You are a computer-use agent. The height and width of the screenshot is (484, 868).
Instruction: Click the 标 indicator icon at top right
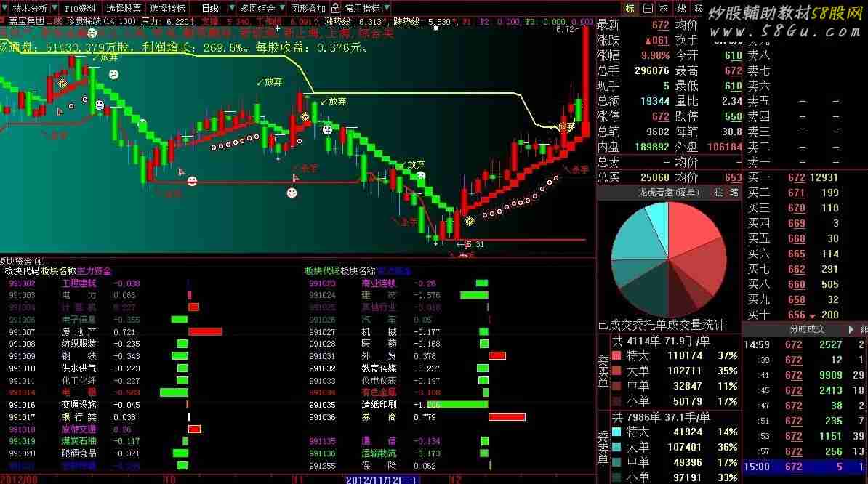pos(630,8)
